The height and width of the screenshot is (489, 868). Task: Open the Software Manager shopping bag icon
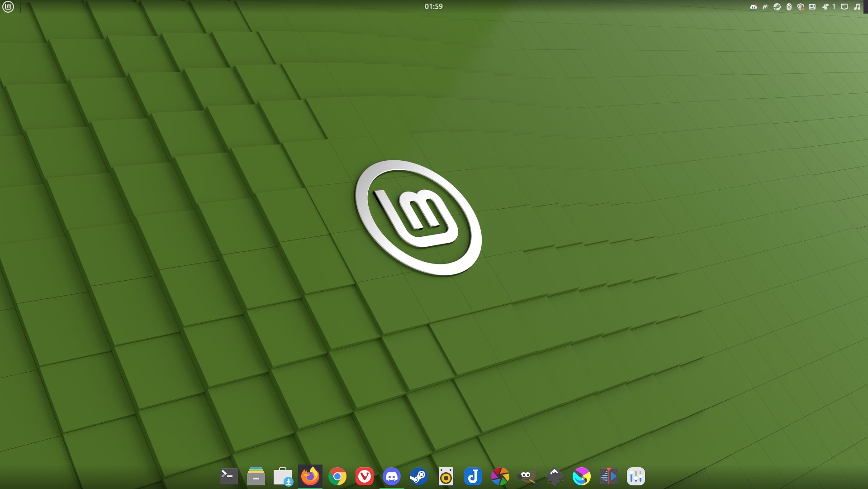(283, 476)
